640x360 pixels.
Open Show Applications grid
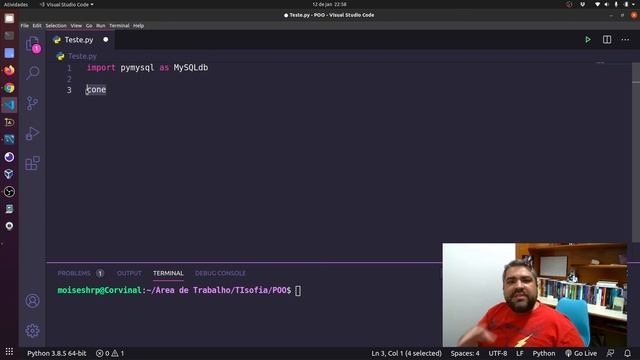9,352
